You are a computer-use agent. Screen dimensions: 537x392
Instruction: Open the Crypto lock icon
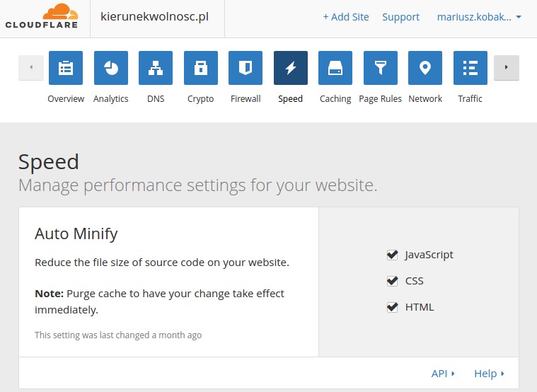click(201, 68)
